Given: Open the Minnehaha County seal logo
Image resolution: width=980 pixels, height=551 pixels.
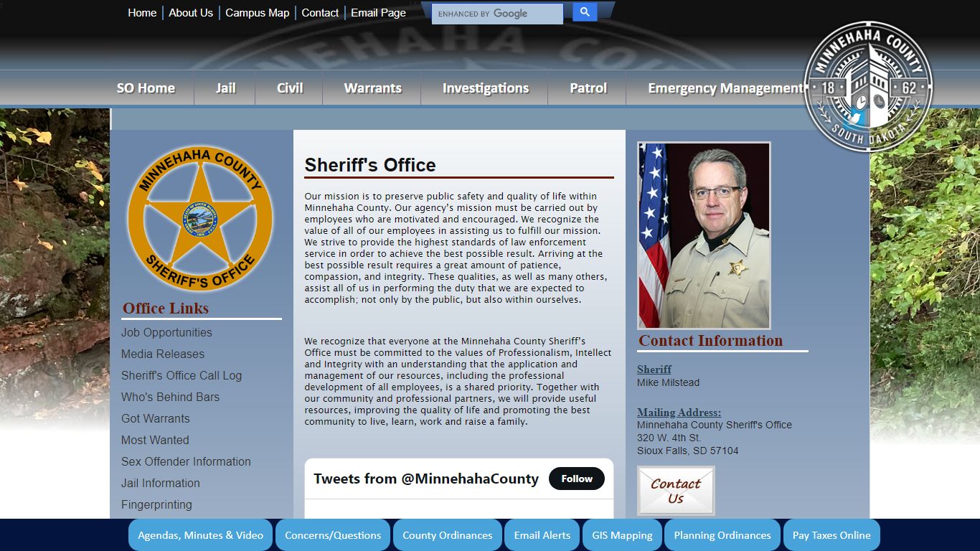Looking at the screenshot, I should 868,87.
